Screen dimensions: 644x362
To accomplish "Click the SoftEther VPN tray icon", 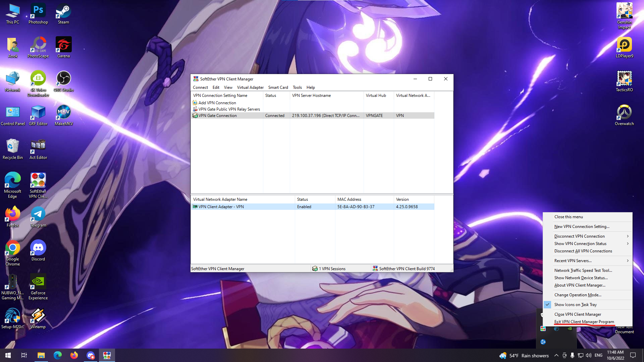I will pyautogui.click(x=543, y=329).
